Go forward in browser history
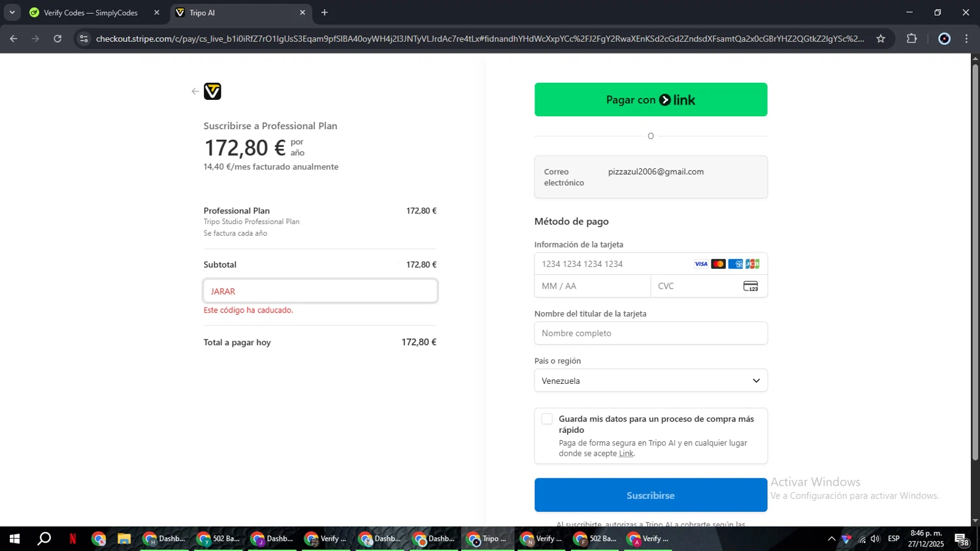This screenshot has width=980, height=551. coord(35,39)
